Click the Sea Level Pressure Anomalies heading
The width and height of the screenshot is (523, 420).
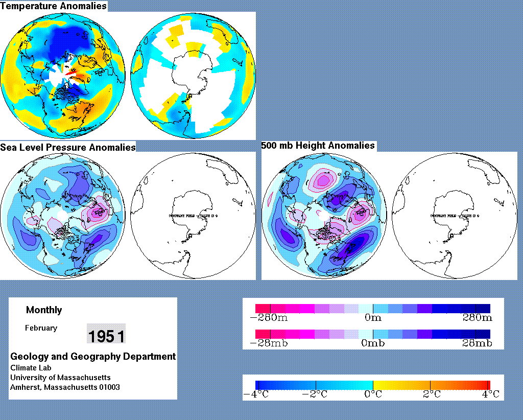click(68, 148)
